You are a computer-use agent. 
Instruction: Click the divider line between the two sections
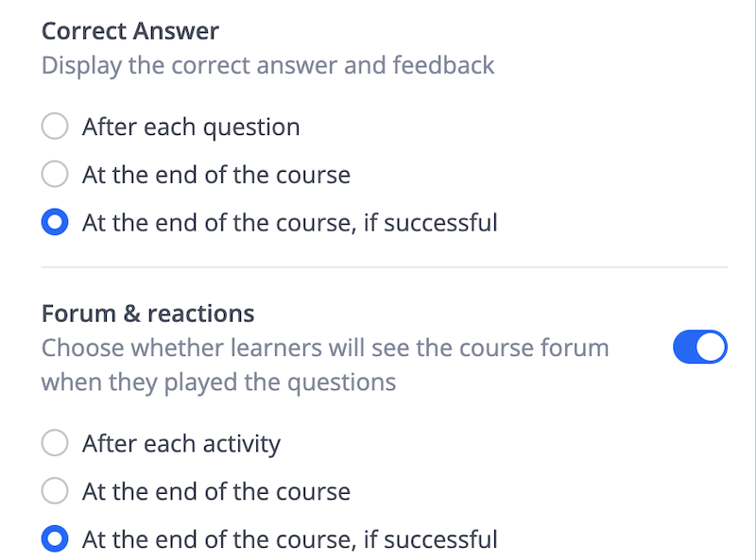tap(384, 267)
